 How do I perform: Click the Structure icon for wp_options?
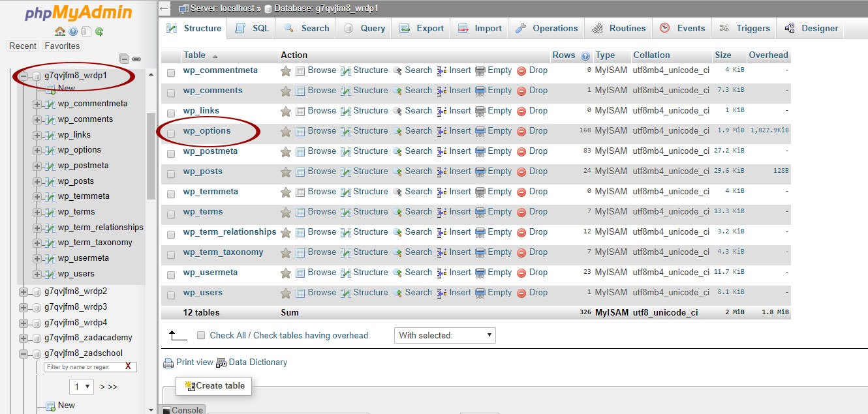click(346, 132)
